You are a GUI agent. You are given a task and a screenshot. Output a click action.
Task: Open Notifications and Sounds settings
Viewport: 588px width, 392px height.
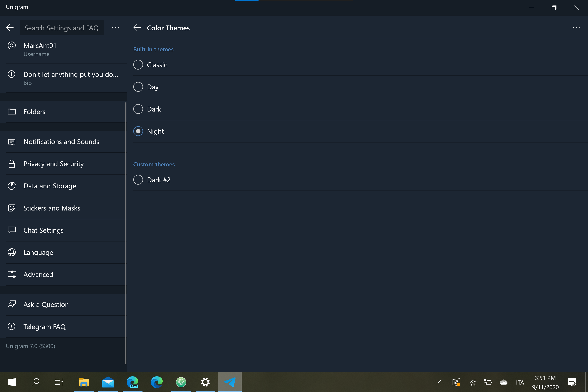(62, 142)
